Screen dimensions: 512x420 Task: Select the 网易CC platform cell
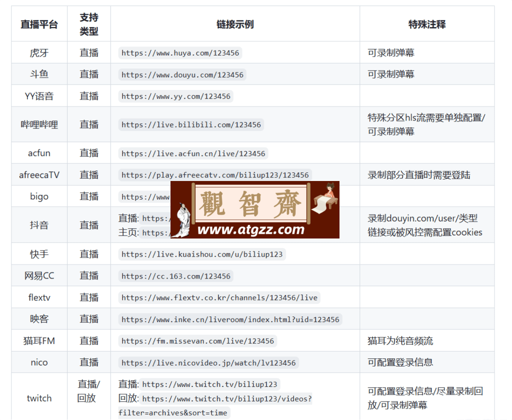[x=39, y=275]
